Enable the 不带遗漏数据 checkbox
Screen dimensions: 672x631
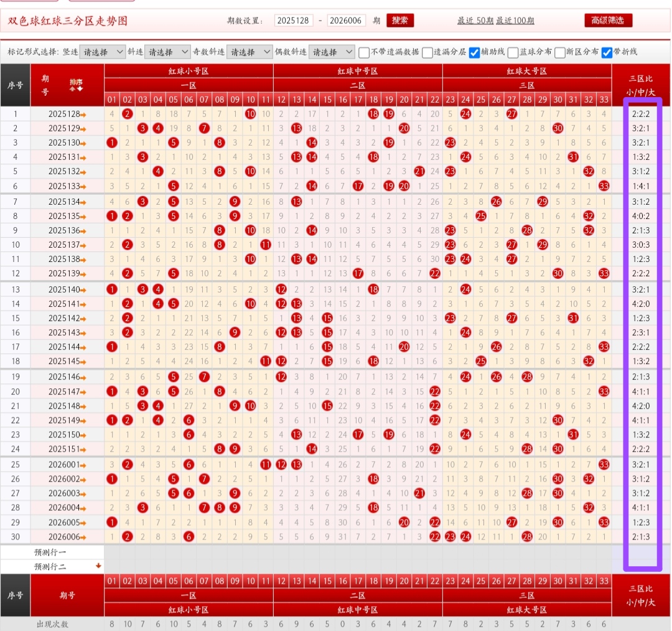click(x=364, y=52)
